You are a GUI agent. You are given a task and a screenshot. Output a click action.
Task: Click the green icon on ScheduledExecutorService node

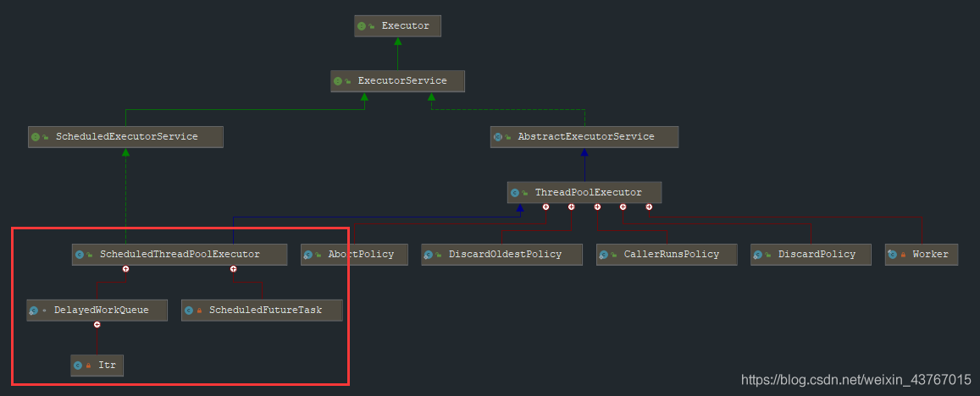click(x=36, y=137)
